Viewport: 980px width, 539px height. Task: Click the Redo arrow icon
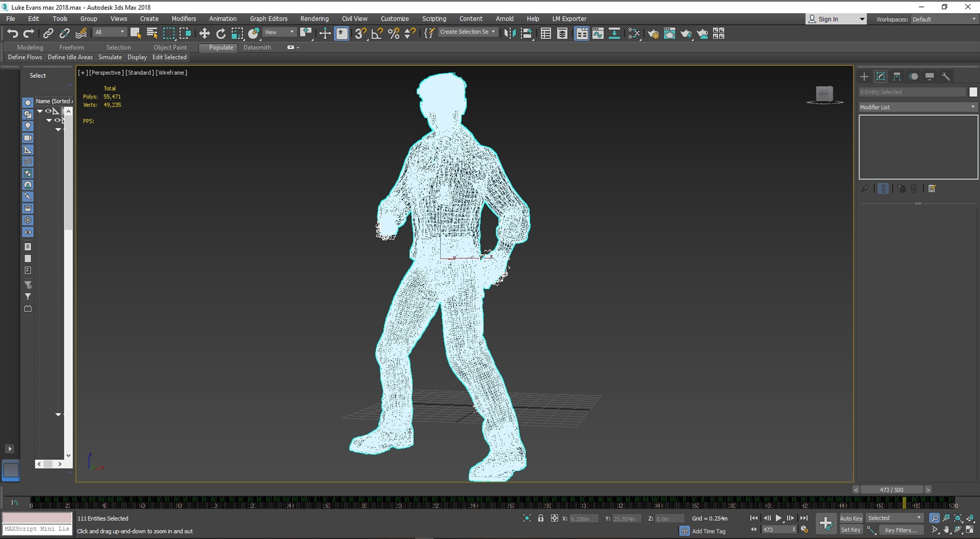[x=29, y=33]
